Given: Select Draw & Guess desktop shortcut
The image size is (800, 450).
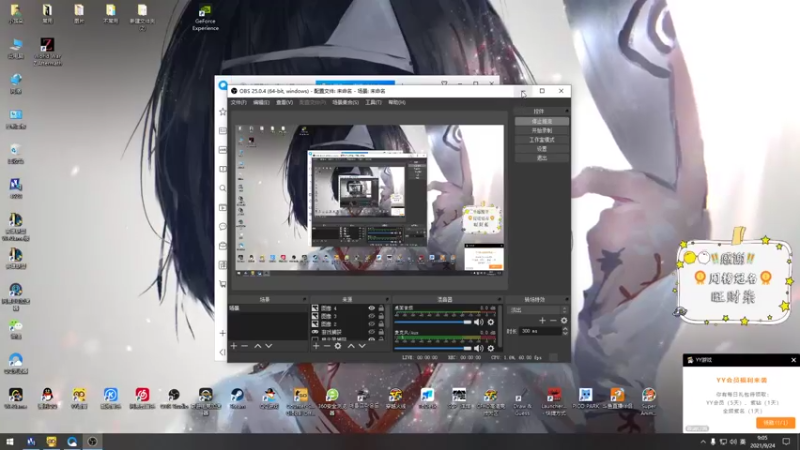Looking at the screenshot, I should [x=522, y=402].
